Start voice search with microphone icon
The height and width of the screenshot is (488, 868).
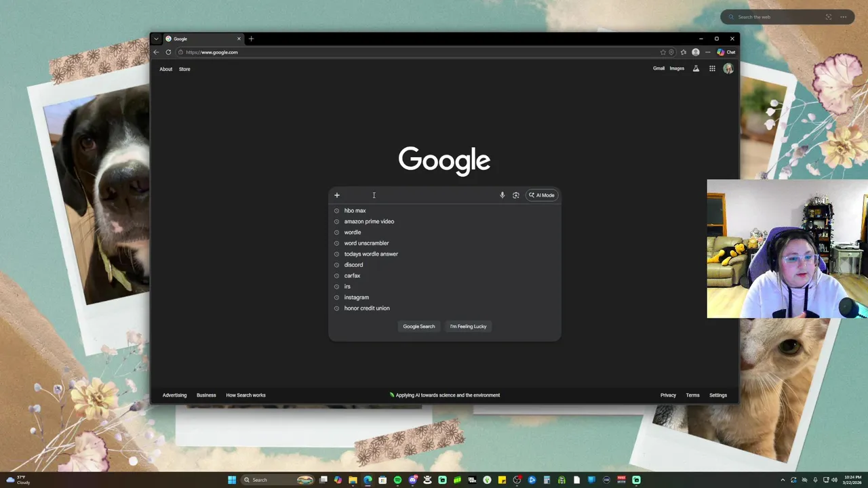tap(502, 195)
